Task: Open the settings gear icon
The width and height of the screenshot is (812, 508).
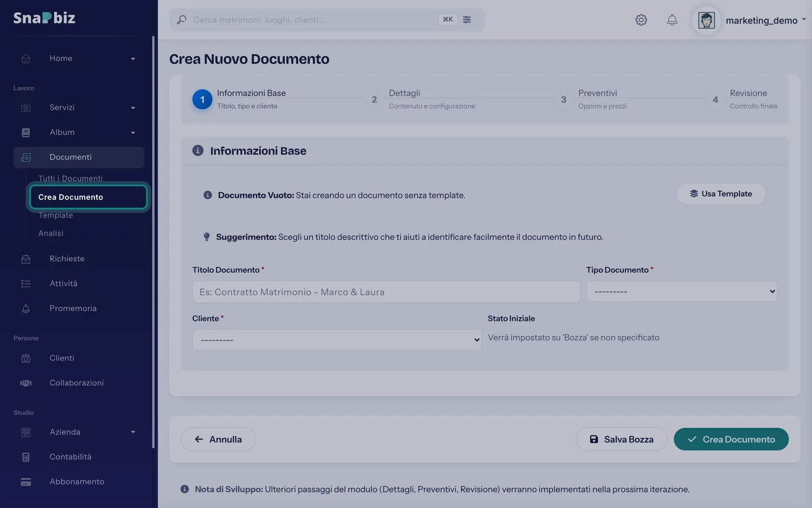Action: [x=641, y=20]
